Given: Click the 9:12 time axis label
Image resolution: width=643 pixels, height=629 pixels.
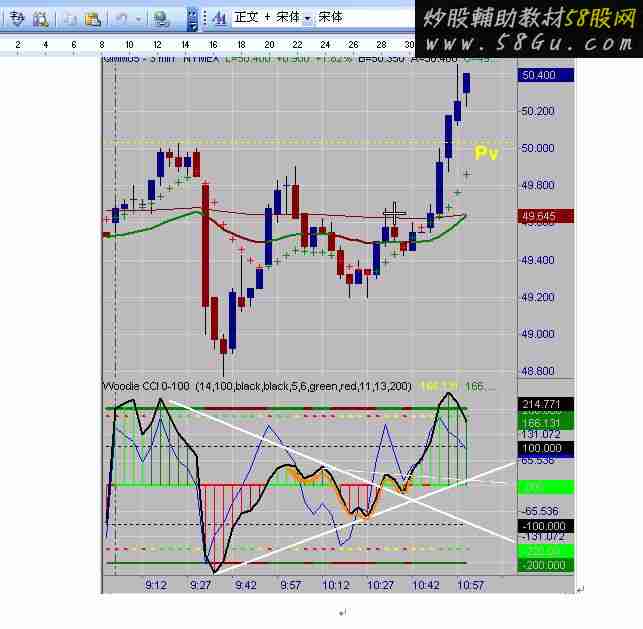Looking at the screenshot, I should click(x=156, y=585).
